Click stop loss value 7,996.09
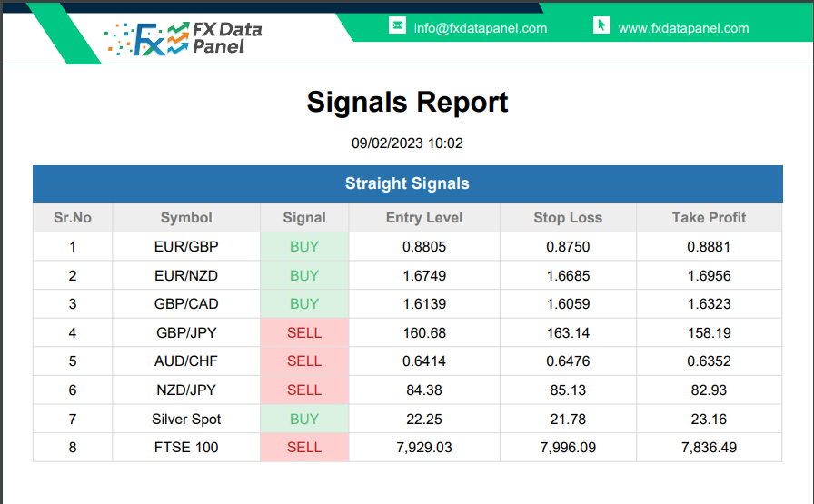 tap(568, 447)
